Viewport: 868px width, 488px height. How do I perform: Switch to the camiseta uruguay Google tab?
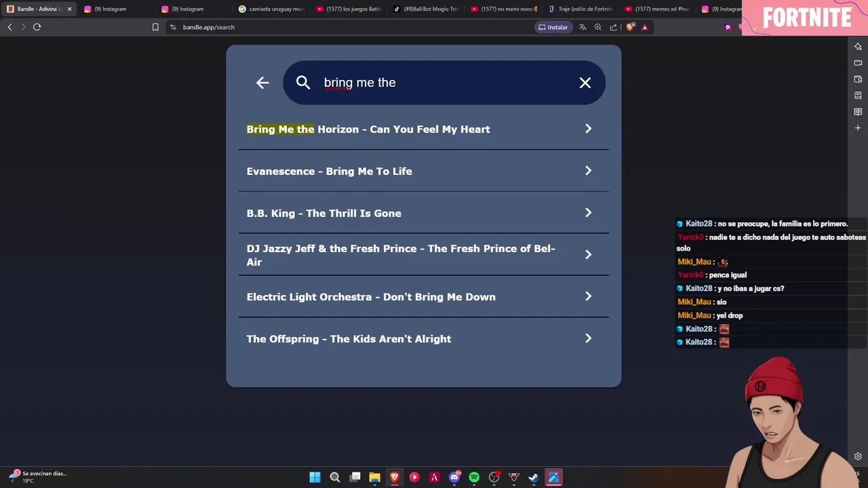[271, 9]
